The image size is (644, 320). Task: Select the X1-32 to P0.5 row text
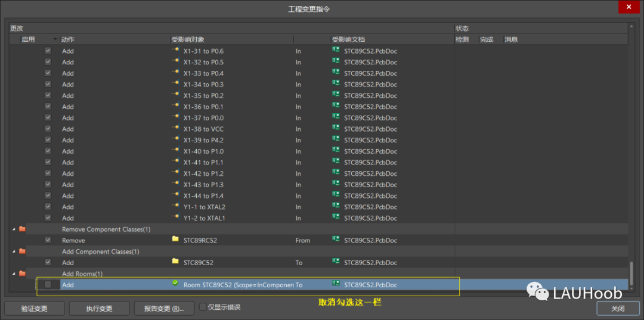coord(203,62)
